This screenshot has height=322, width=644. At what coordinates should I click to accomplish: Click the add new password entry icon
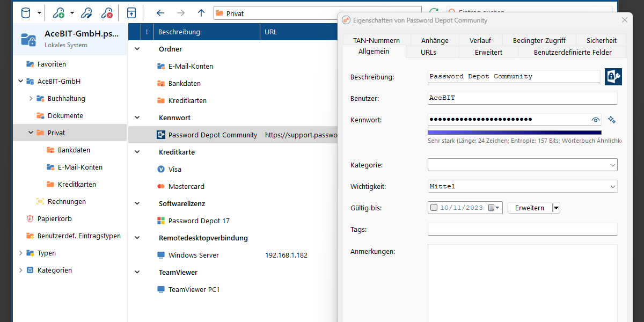point(58,12)
